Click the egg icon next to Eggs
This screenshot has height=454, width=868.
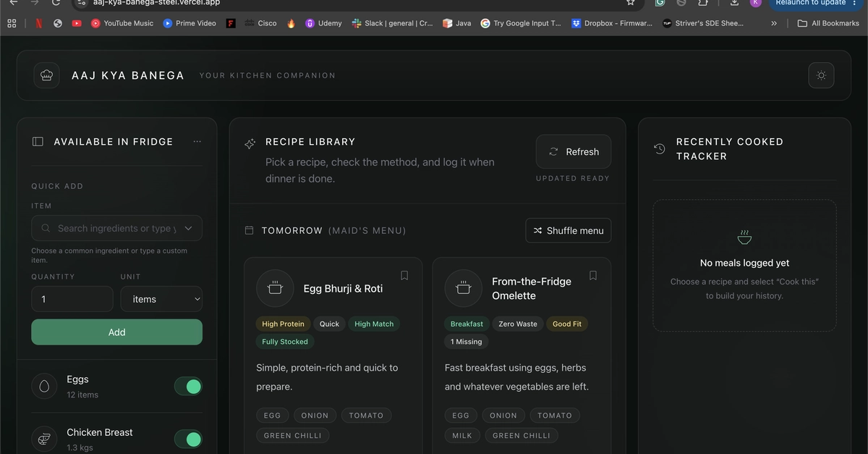click(44, 387)
